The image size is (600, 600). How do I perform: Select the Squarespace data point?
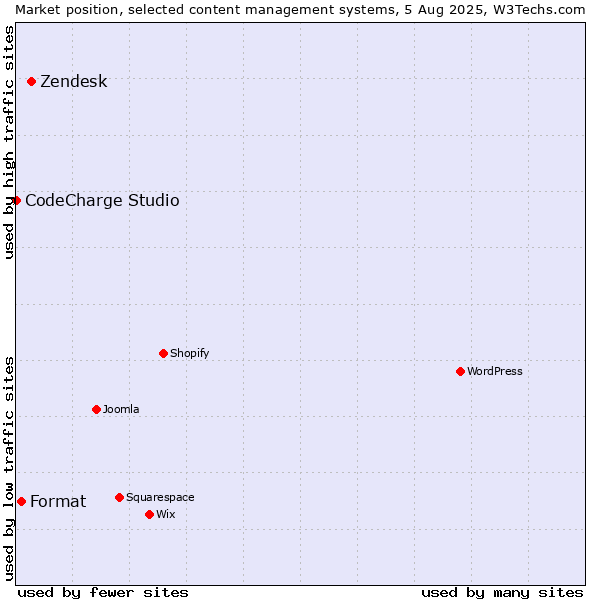[119, 497]
